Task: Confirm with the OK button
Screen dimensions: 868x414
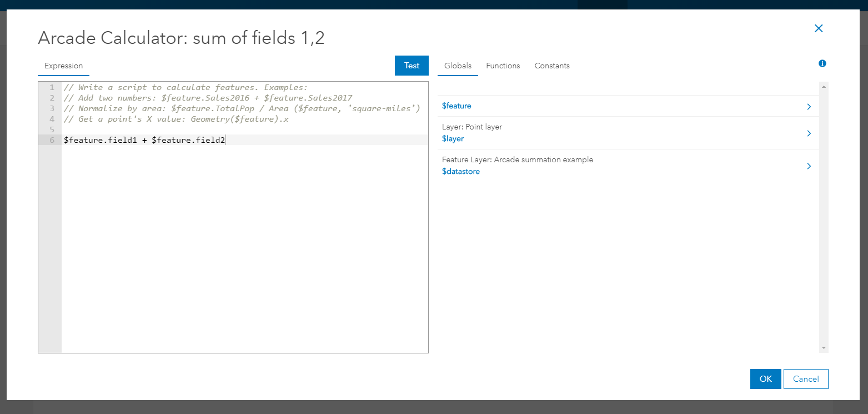Action: (x=765, y=379)
